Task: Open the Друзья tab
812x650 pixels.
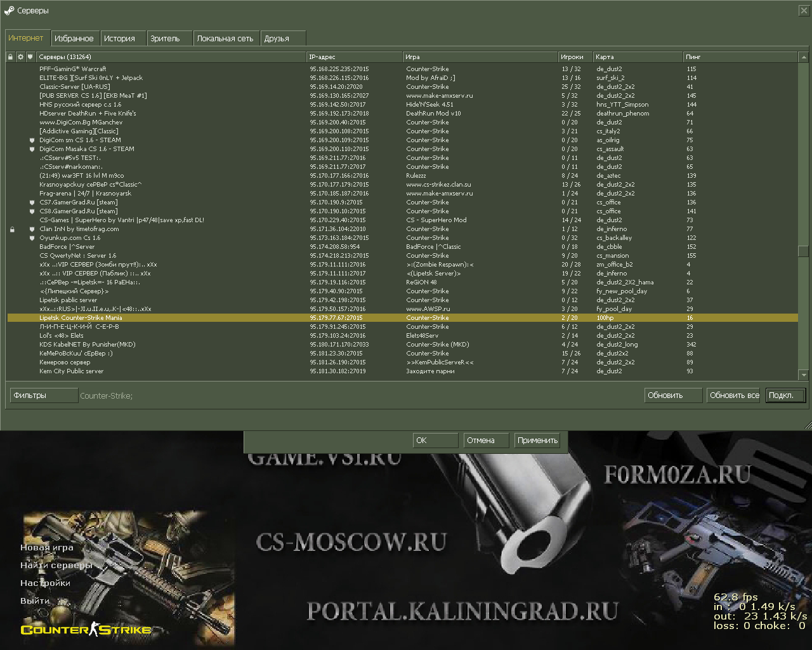Action: [x=283, y=38]
